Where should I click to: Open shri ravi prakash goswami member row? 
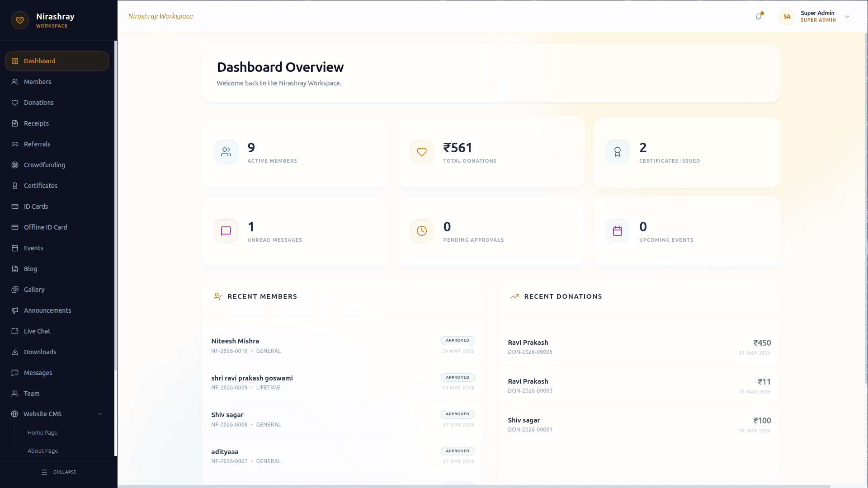(343, 383)
